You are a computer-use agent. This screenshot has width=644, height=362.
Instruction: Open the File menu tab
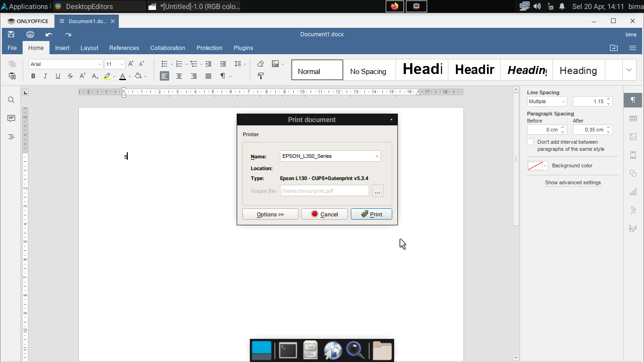pos(12,48)
